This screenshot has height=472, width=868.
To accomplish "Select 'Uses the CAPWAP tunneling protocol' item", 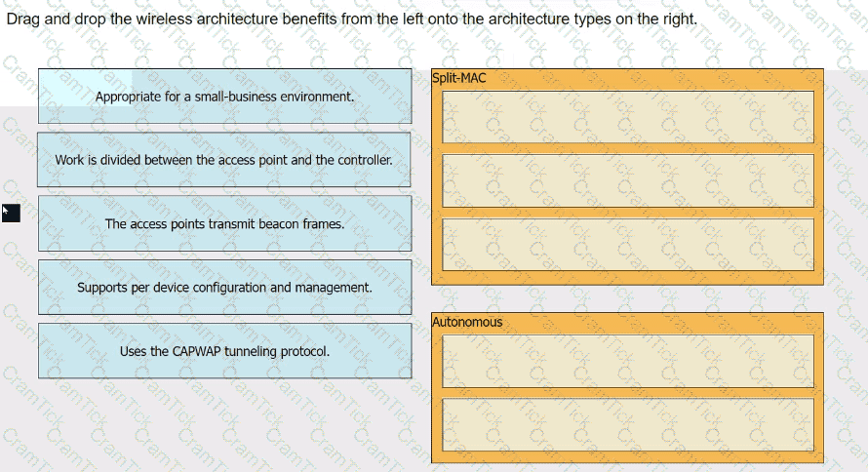I will pos(224,351).
